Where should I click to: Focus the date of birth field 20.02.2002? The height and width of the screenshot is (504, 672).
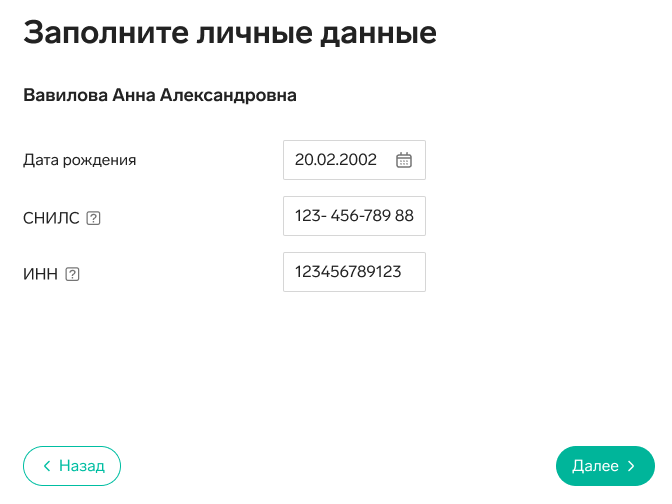(354, 160)
